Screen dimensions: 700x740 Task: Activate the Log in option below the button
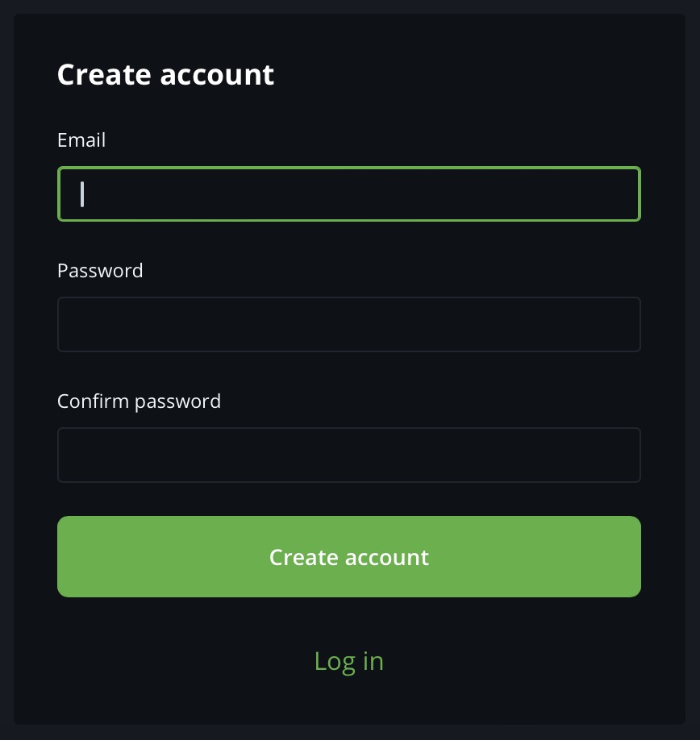(x=348, y=660)
